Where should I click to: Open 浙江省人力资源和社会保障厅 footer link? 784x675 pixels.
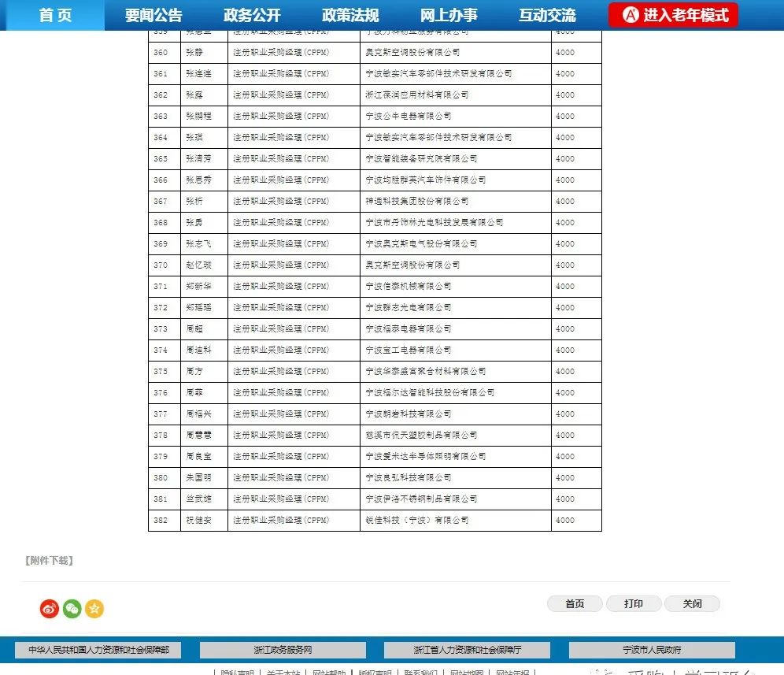click(x=467, y=650)
